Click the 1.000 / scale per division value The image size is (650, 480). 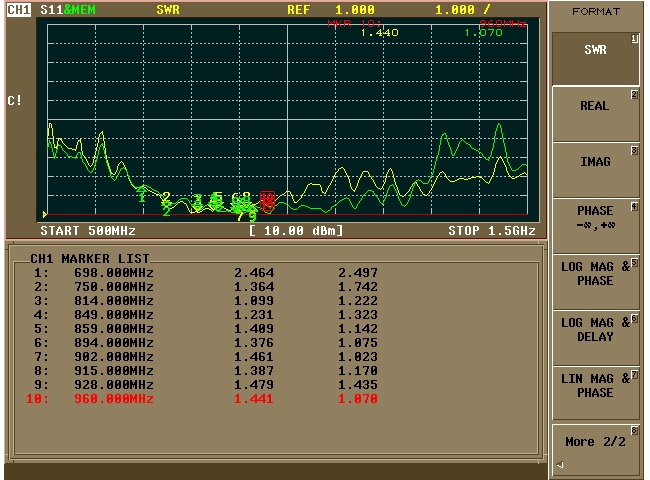coord(462,10)
